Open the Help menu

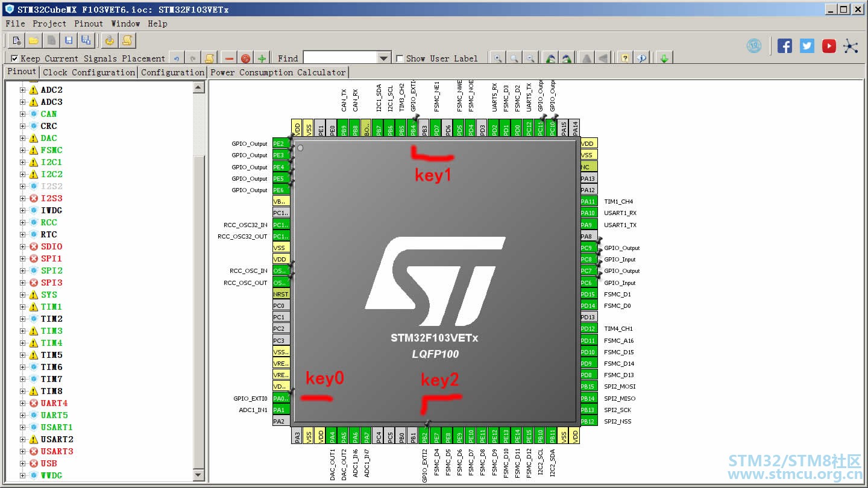(157, 23)
